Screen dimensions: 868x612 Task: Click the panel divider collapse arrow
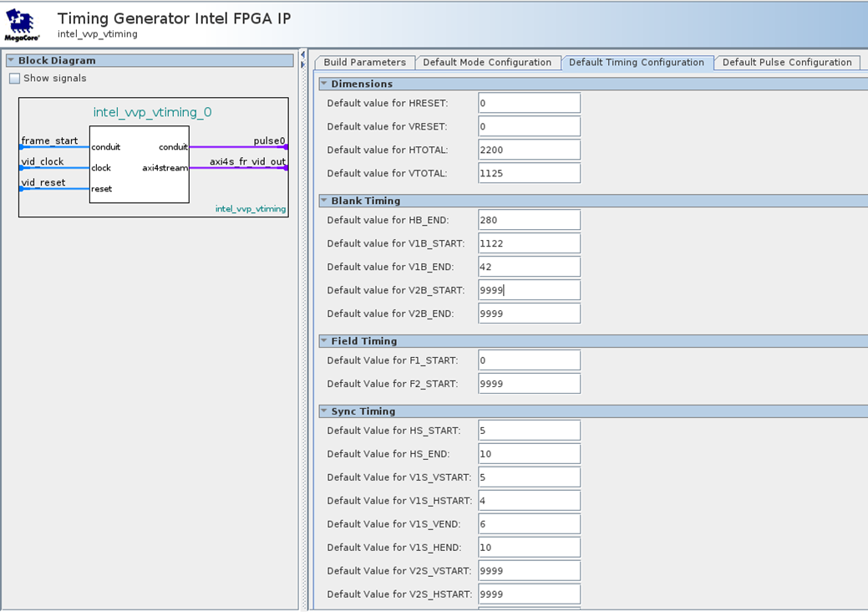(x=302, y=55)
